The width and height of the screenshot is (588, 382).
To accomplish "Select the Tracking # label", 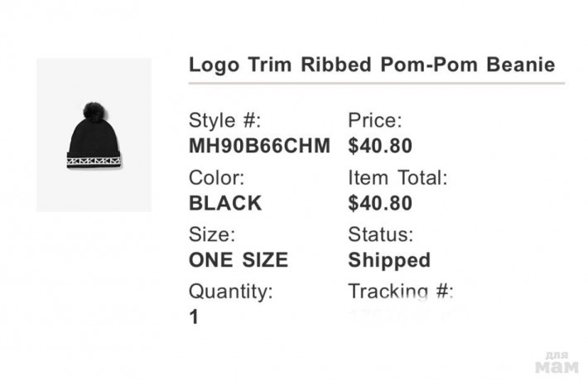I will tap(401, 292).
